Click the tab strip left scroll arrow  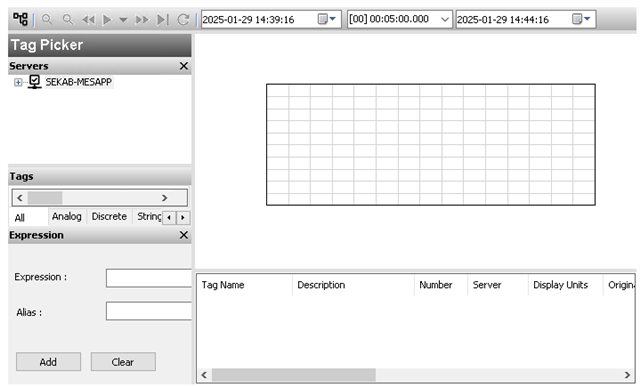(169, 218)
